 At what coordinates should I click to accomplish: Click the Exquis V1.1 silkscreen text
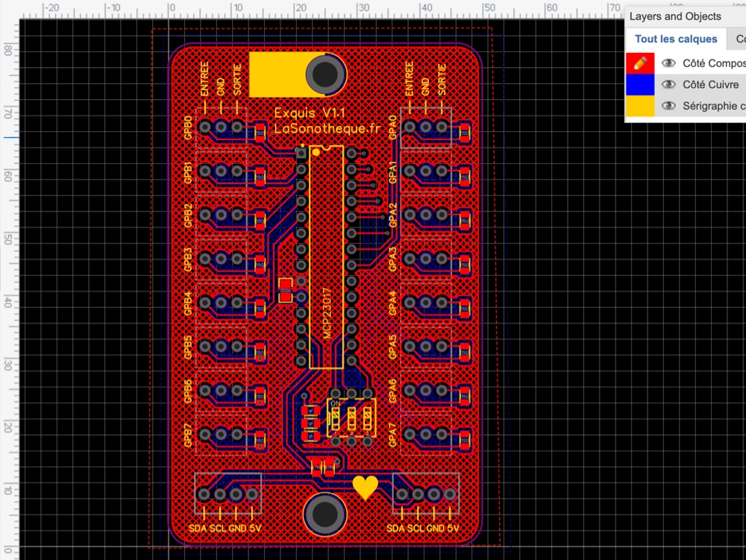point(310,113)
